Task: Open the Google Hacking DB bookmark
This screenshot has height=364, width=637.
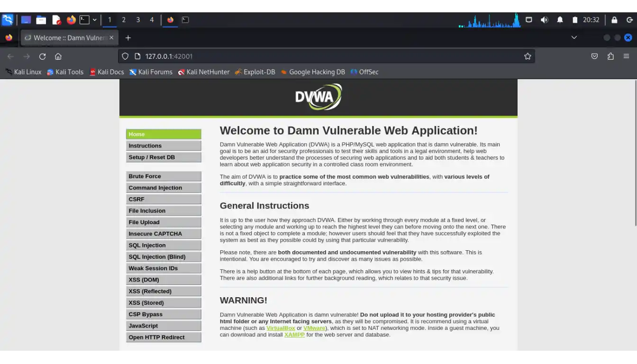Action: 313,72
